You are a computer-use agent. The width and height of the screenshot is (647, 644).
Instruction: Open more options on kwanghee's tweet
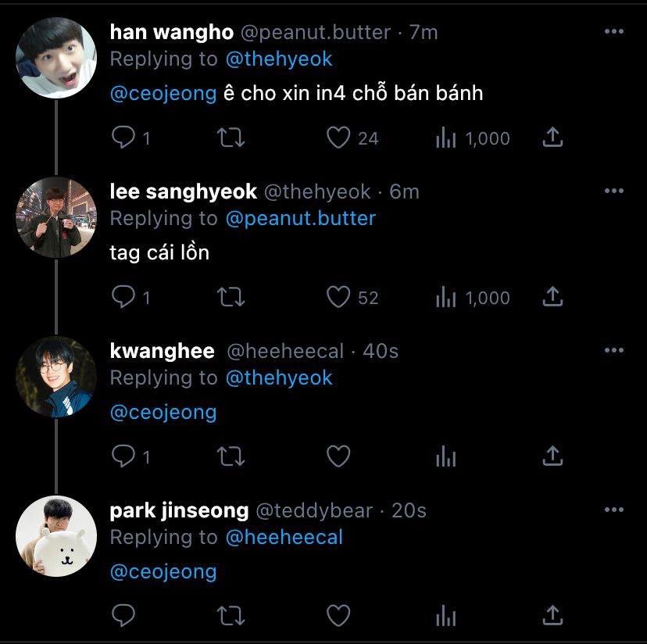pos(614,351)
